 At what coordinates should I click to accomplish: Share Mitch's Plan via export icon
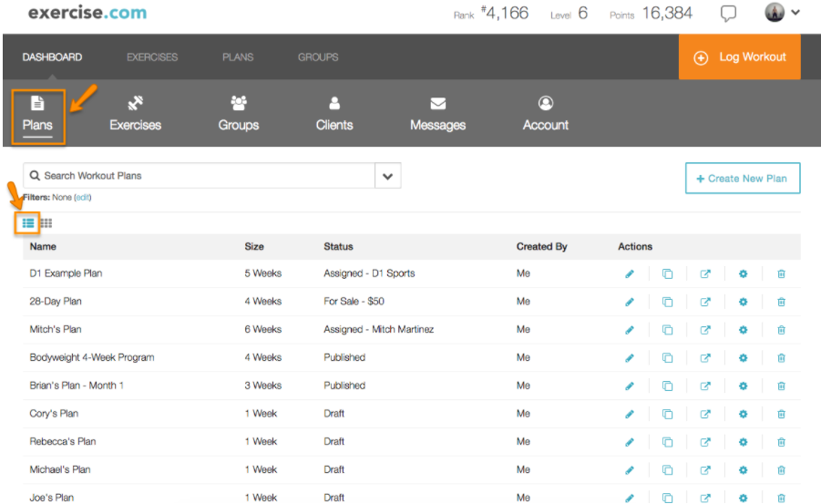705,330
